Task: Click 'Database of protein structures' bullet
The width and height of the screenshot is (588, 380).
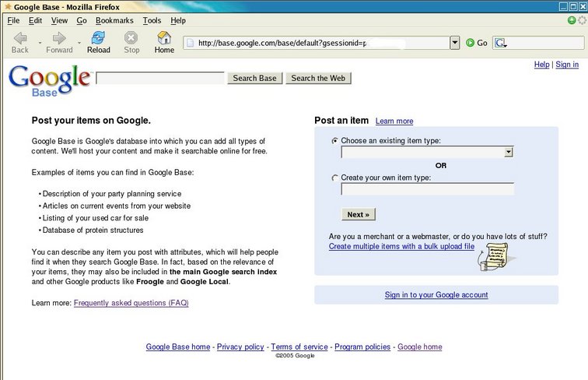Action: [x=93, y=230]
